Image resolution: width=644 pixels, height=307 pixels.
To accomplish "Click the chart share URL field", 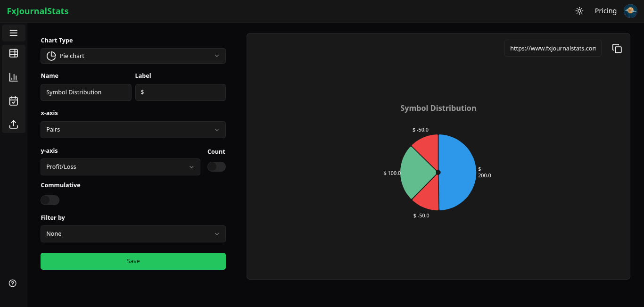I will point(553,48).
